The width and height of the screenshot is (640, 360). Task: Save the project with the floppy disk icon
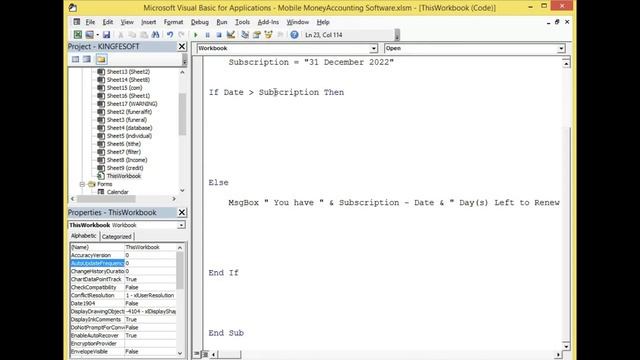[x=107, y=35]
